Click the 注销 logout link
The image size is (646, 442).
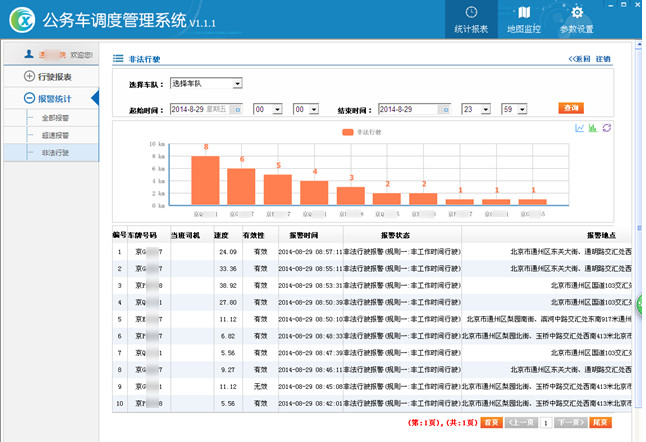click(x=603, y=59)
